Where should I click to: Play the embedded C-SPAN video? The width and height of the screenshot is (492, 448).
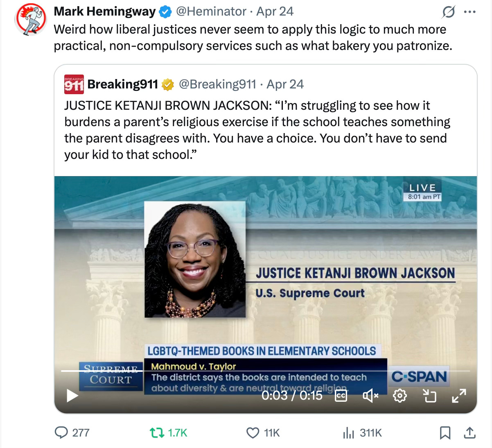72,396
